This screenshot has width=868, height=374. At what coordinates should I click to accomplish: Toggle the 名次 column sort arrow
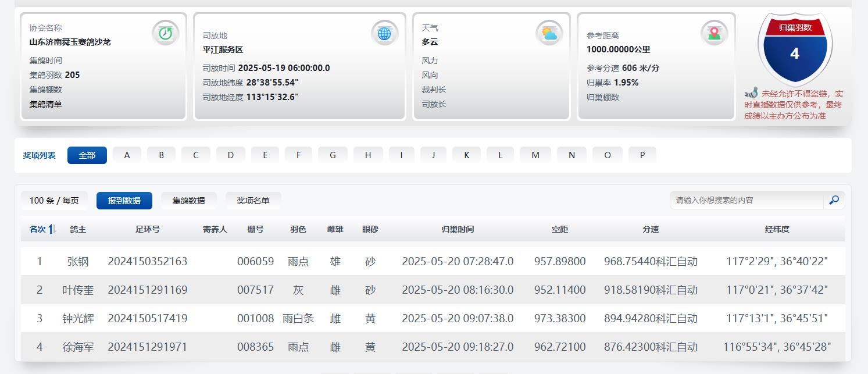click(x=52, y=229)
